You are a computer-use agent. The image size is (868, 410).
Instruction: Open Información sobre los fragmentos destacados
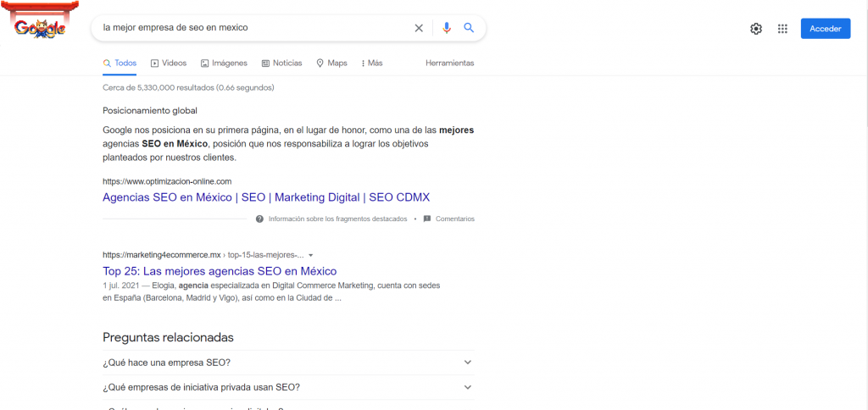click(x=337, y=219)
